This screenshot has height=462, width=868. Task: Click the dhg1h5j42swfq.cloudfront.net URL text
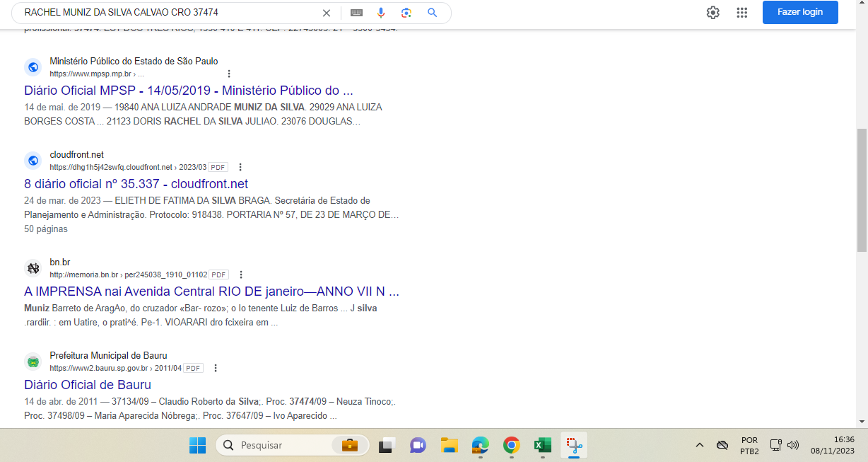point(128,167)
